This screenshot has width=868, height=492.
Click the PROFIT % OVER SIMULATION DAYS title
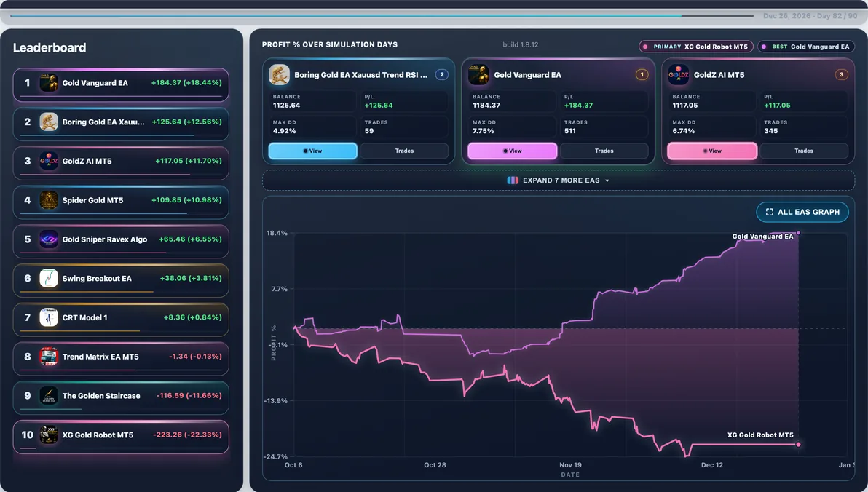[x=330, y=45]
